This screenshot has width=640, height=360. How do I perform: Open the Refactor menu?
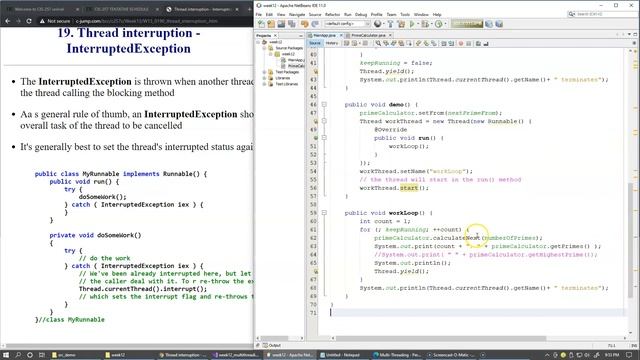pos(332,15)
